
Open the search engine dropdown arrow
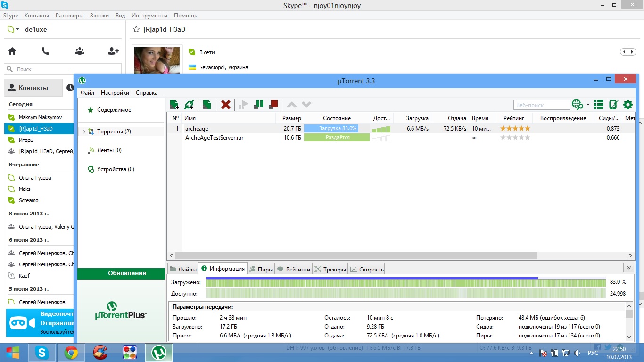pyautogui.click(x=588, y=105)
